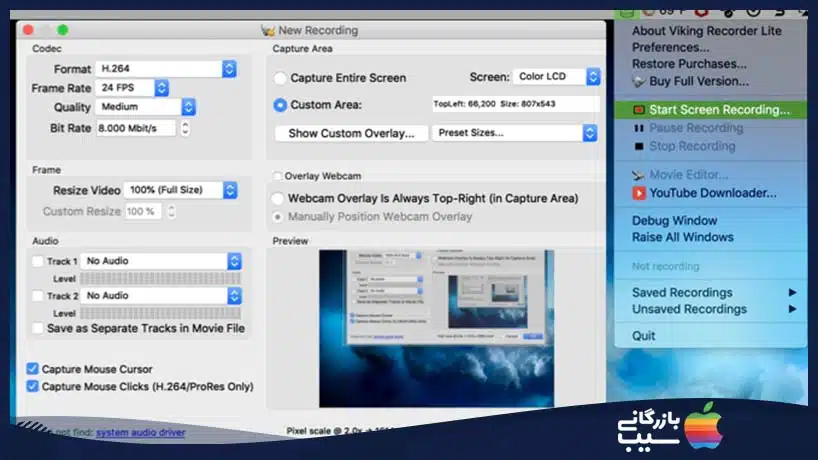Click the Custom Resize stepper
Viewport: 818px width, 460px height.
coord(171,211)
